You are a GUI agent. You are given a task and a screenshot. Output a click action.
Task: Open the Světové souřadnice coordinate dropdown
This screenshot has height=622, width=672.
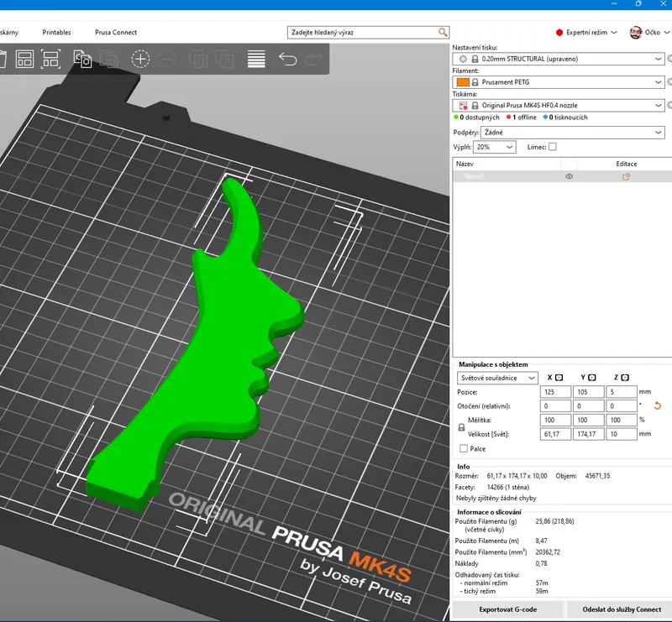pyautogui.click(x=497, y=378)
